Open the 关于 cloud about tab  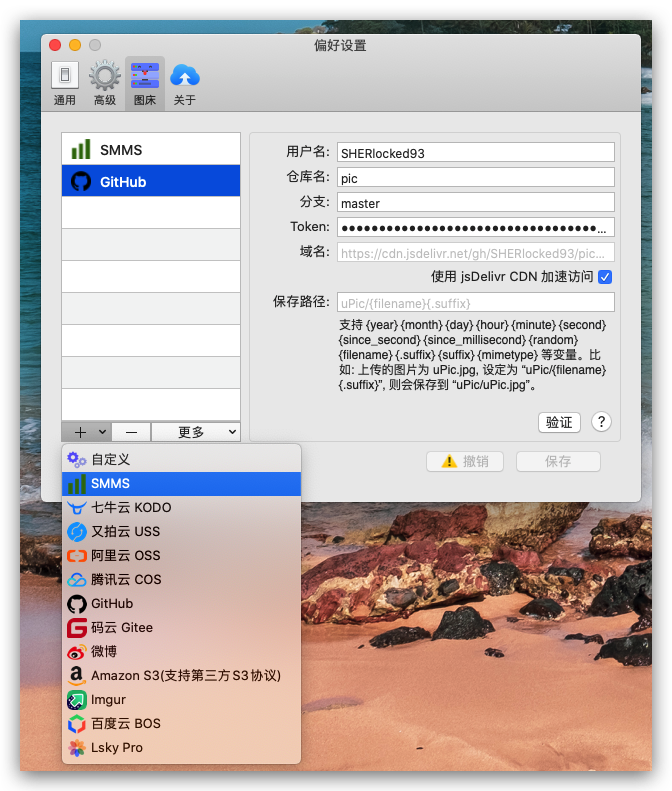185,84
